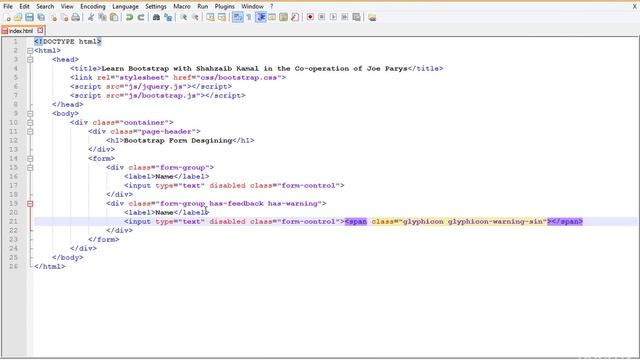Open the View menu

click(x=67, y=7)
